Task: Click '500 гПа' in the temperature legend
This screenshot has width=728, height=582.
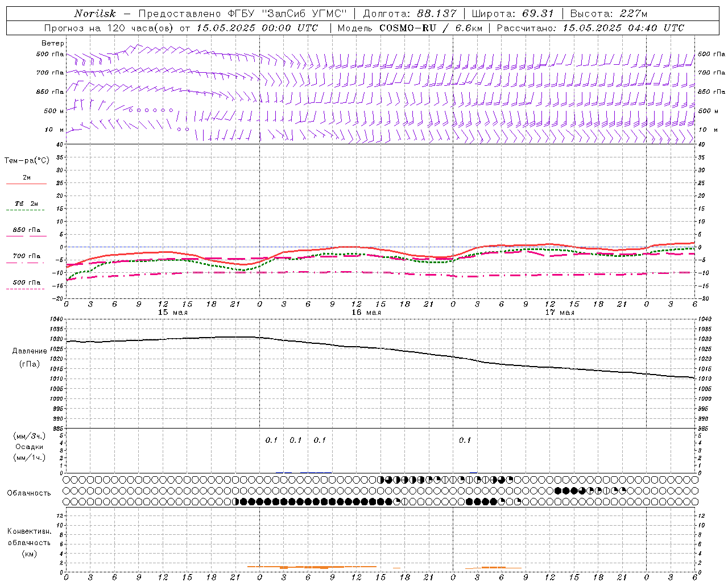Action: (27, 282)
